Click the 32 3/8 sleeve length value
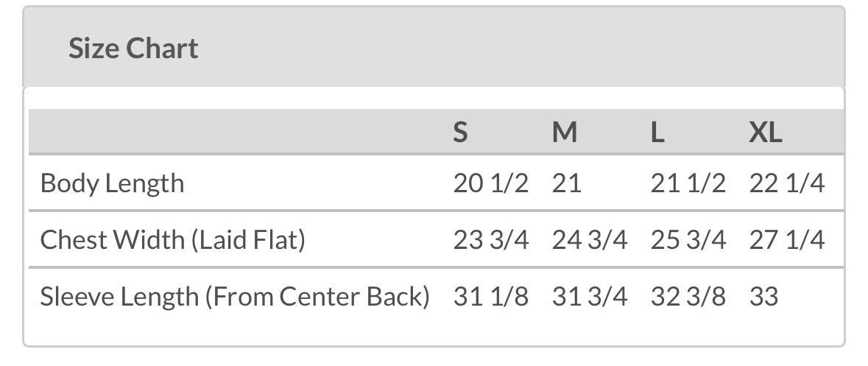Image resolution: width=868 pixels, height=366 pixels. coord(688,296)
